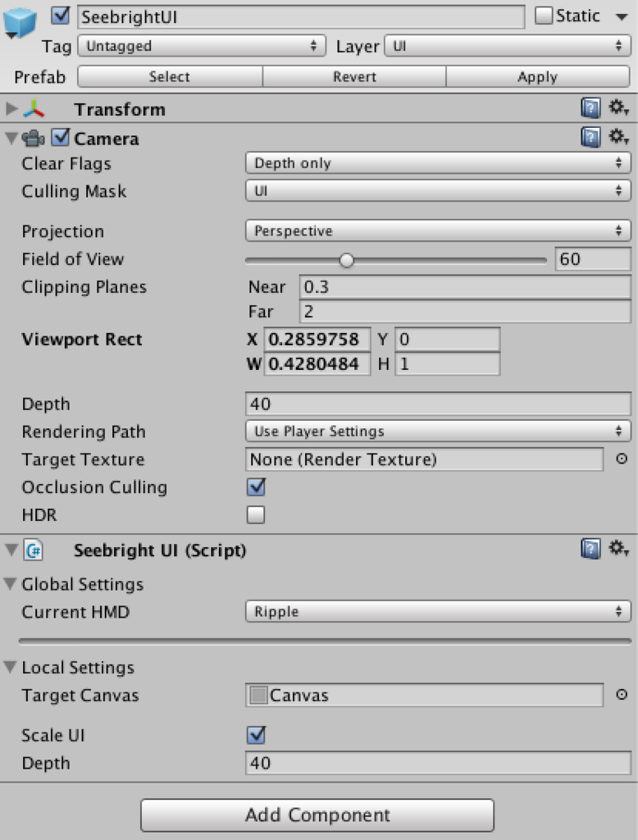
Task: Click the C# script icon
Action: (x=34, y=550)
